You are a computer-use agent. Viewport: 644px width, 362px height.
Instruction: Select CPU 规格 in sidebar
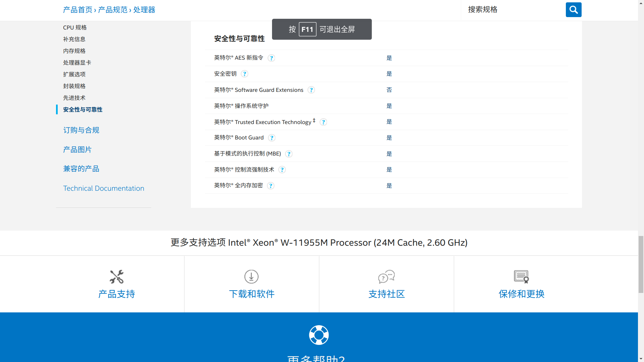[75, 27]
